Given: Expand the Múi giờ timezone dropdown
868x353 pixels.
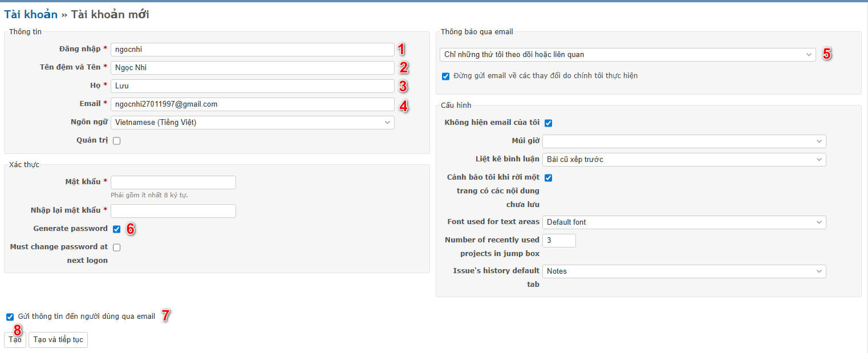Looking at the screenshot, I should tap(684, 141).
